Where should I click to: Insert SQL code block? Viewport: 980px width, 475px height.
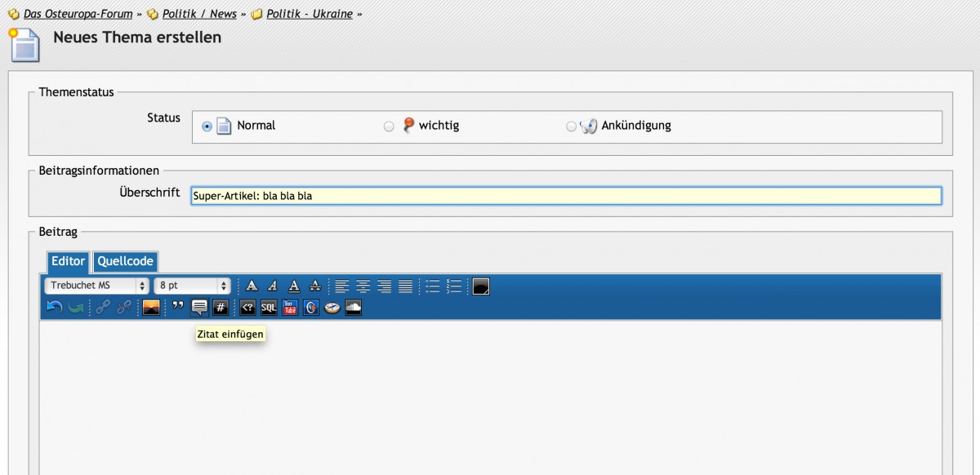pos(269,308)
